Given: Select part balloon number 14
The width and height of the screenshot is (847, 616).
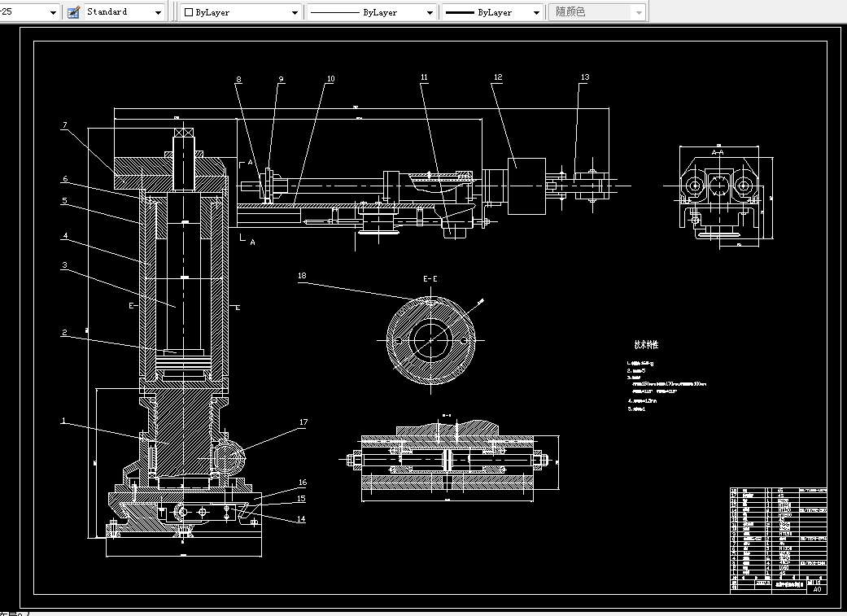Looking at the screenshot, I should [x=301, y=518].
